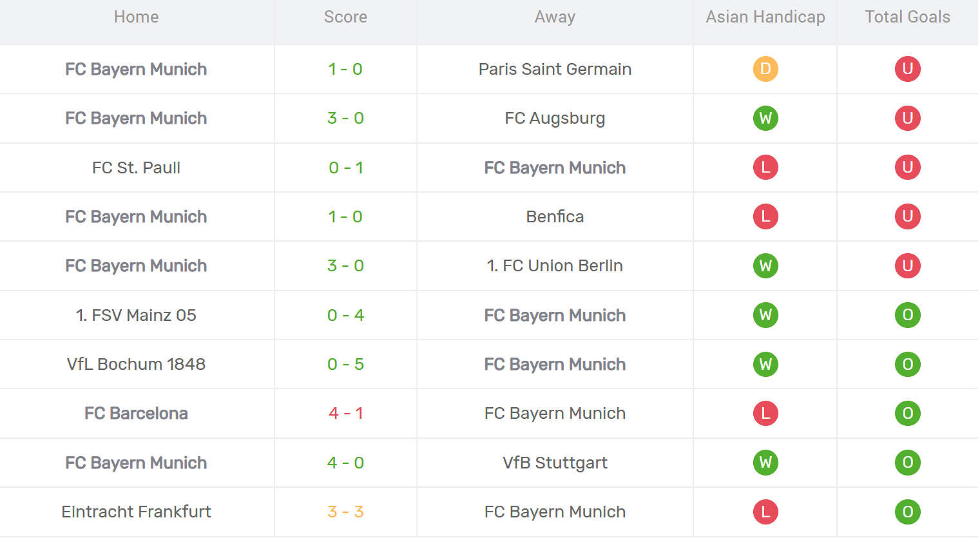Click the red U total goals badge for Benfica match
This screenshot has width=980, height=538.
coord(907,216)
